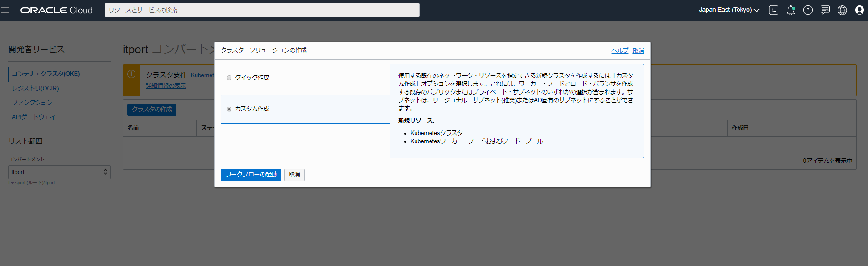Screen dimensions: 868x266
Task: Click the ヘルプ link in dialog header
Action: [x=620, y=50]
